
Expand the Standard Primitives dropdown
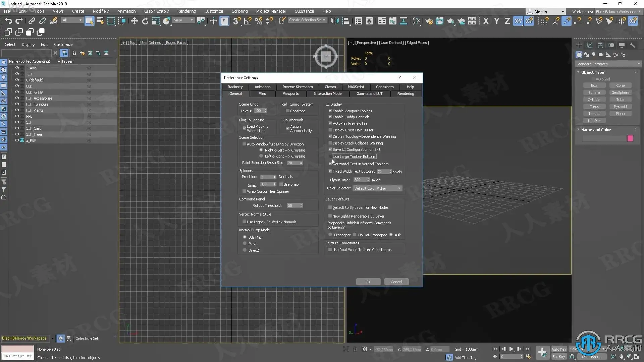[608, 64]
